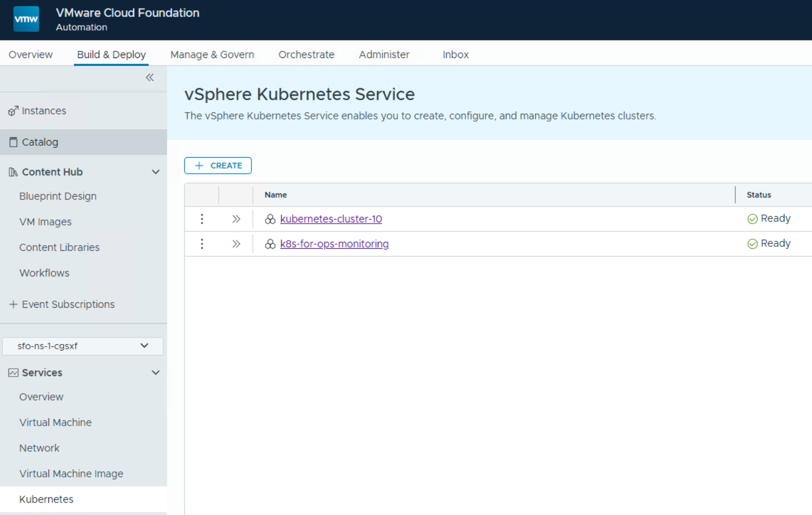
Task: Click the cluster icon beside kubernetes-cluster-10
Action: coord(270,219)
